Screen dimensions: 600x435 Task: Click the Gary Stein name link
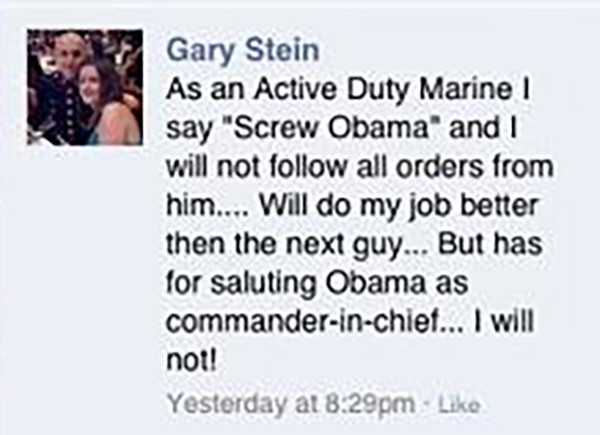coord(243,50)
